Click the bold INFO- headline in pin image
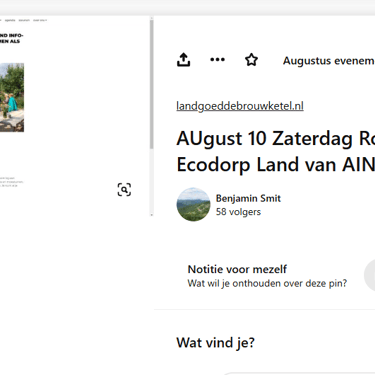The width and height of the screenshot is (375, 375). 11,38
